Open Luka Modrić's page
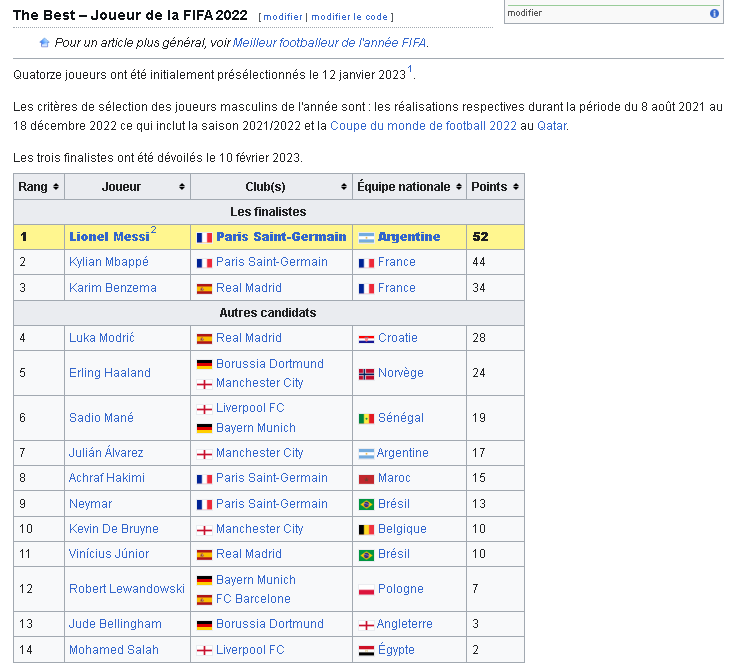 [x=102, y=338]
